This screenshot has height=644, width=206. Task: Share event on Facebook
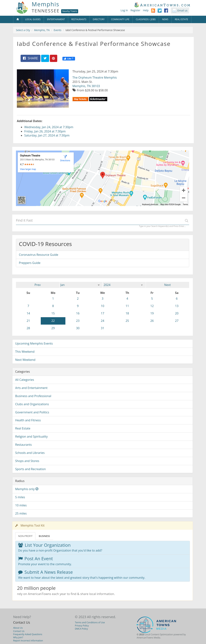pyautogui.click(x=30, y=58)
